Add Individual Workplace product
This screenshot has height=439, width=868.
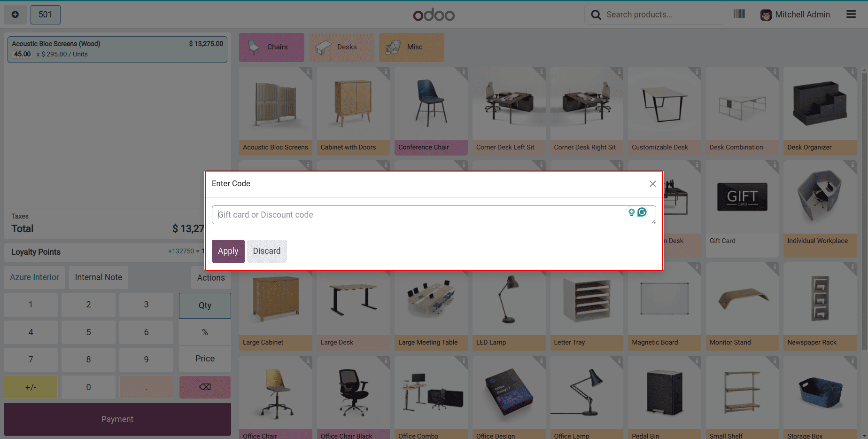[x=820, y=209]
